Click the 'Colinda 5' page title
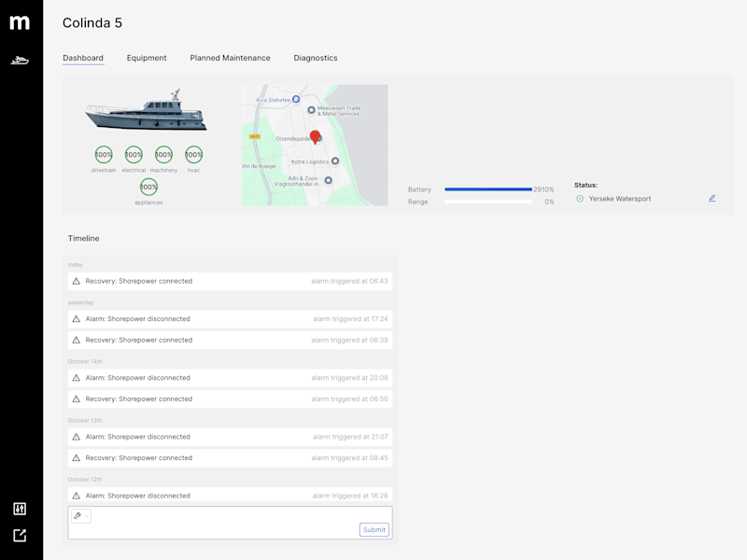This screenshot has height=560, width=747. pos(92,22)
